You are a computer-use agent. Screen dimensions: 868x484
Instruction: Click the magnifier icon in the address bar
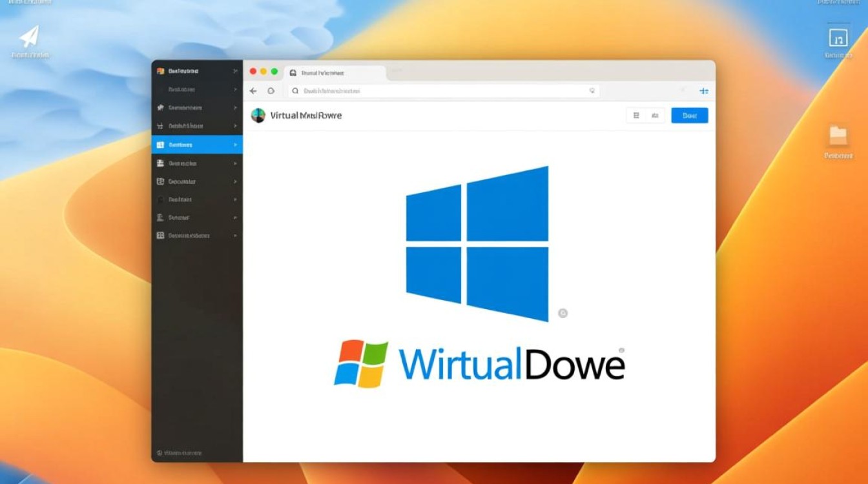click(x=295, y=91)
